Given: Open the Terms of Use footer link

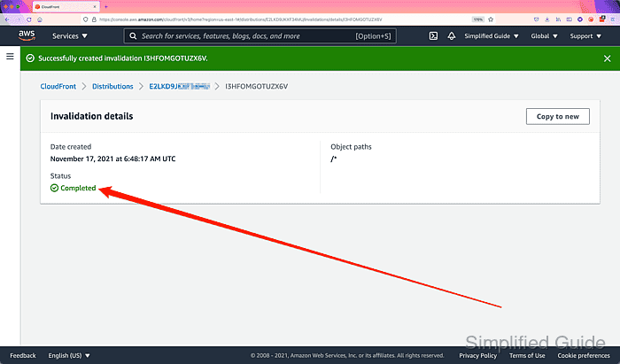Looking at the screenshot, I should [527, 355].
